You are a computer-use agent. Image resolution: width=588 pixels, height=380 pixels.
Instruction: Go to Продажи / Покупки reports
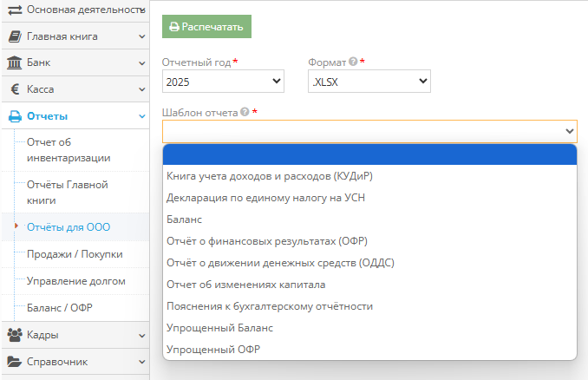(75, 254)
